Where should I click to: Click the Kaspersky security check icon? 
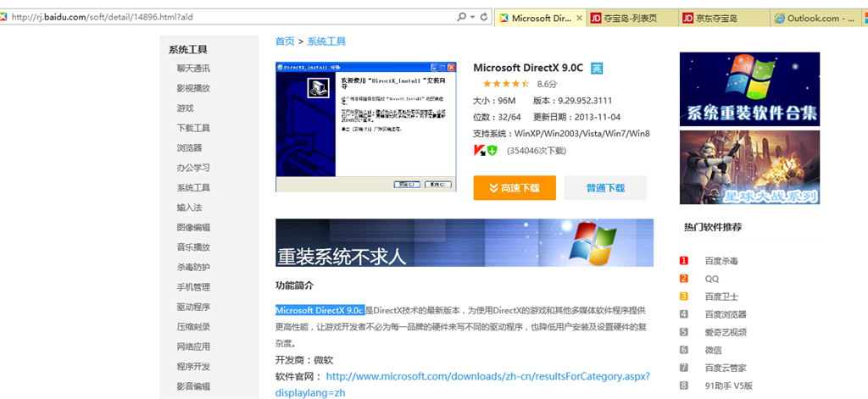pyautogui.click(x=480, y=150)
